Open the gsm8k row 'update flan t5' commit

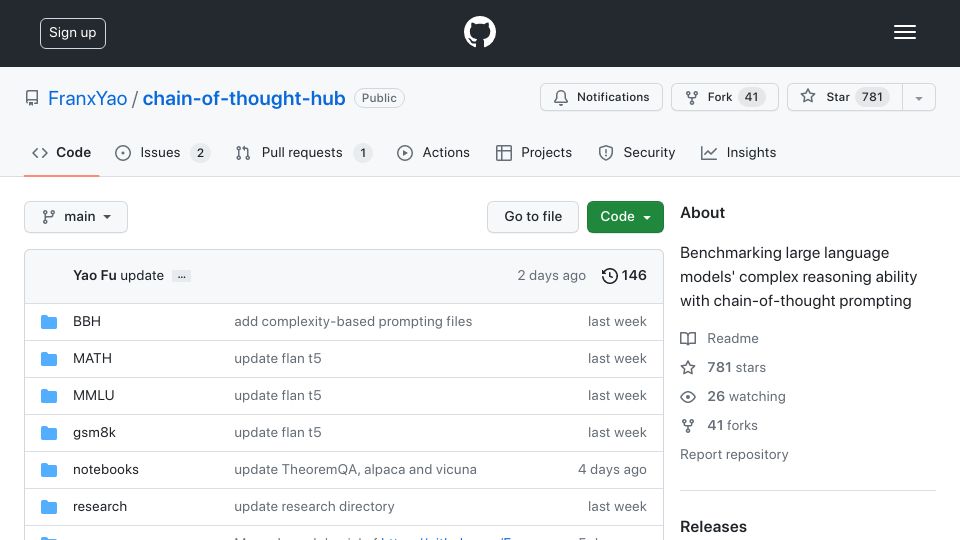[278, 432]
